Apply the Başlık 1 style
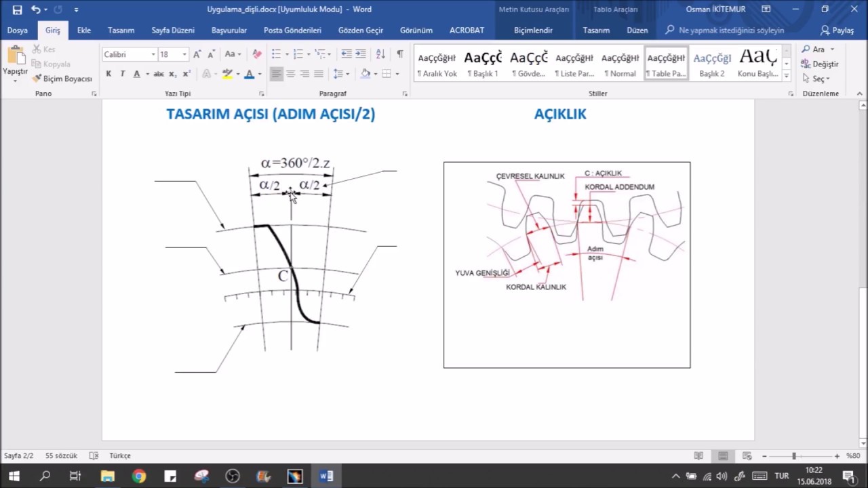The height and width of the screenshot is (488, 868). tap(483, 63)
